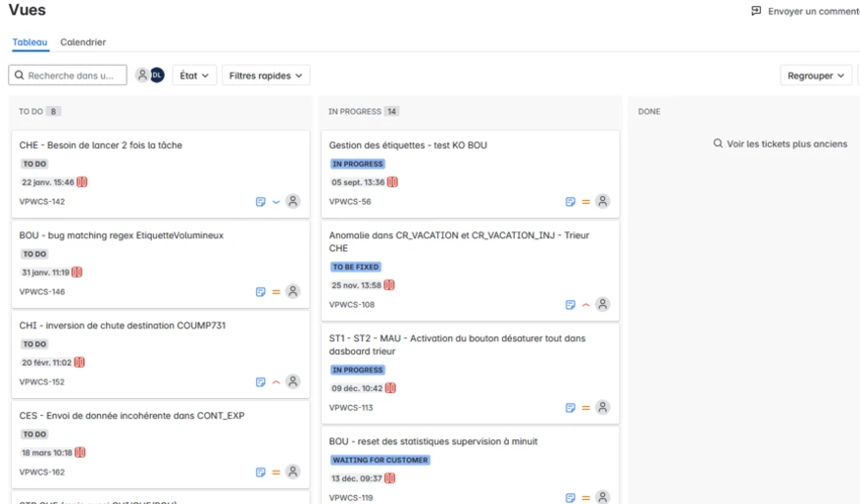Open ticket Gestion des étiquettes - test KO BOU
Image resolution: width=860 pixels, height=504 pixels.
(408, 145)
